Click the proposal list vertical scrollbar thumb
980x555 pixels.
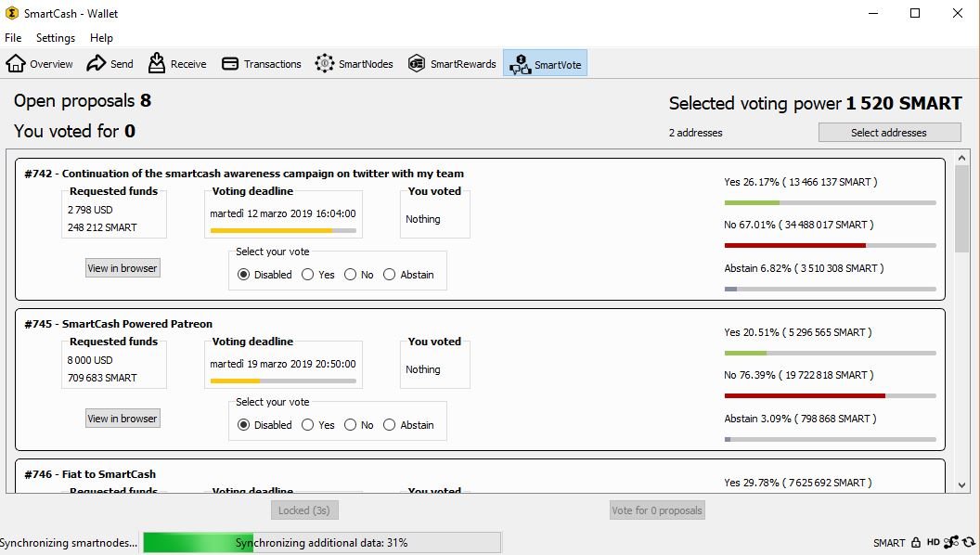pos(961,210)
